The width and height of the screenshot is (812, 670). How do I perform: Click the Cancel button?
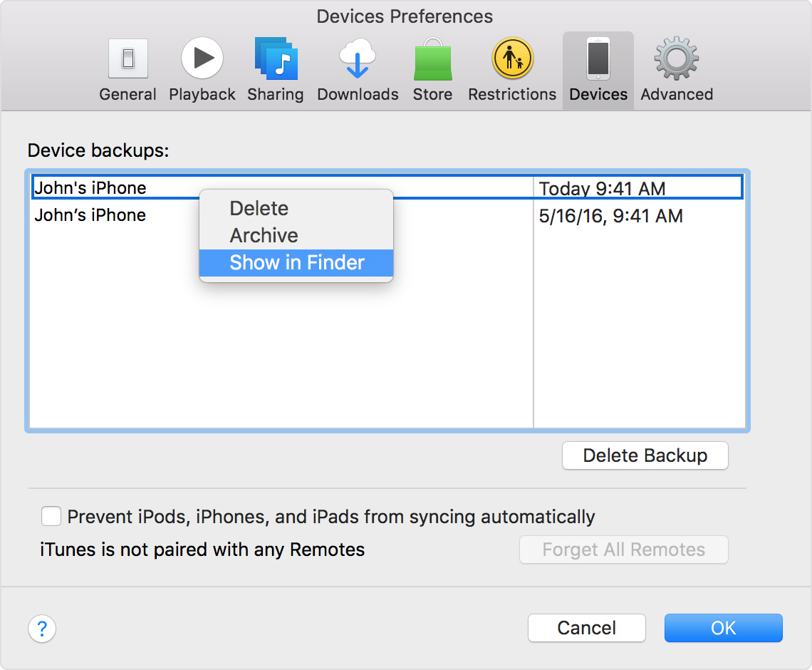[586, 628]
